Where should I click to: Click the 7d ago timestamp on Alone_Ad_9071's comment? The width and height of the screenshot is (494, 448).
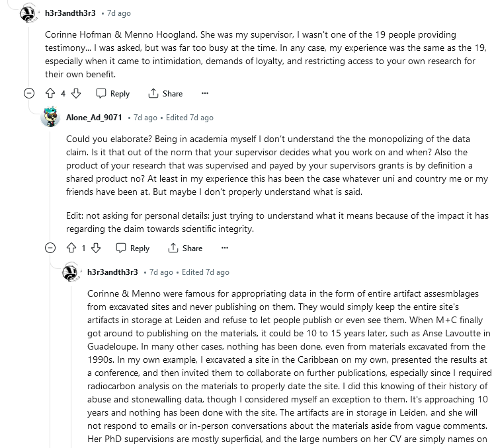click(x=145, y=118)
